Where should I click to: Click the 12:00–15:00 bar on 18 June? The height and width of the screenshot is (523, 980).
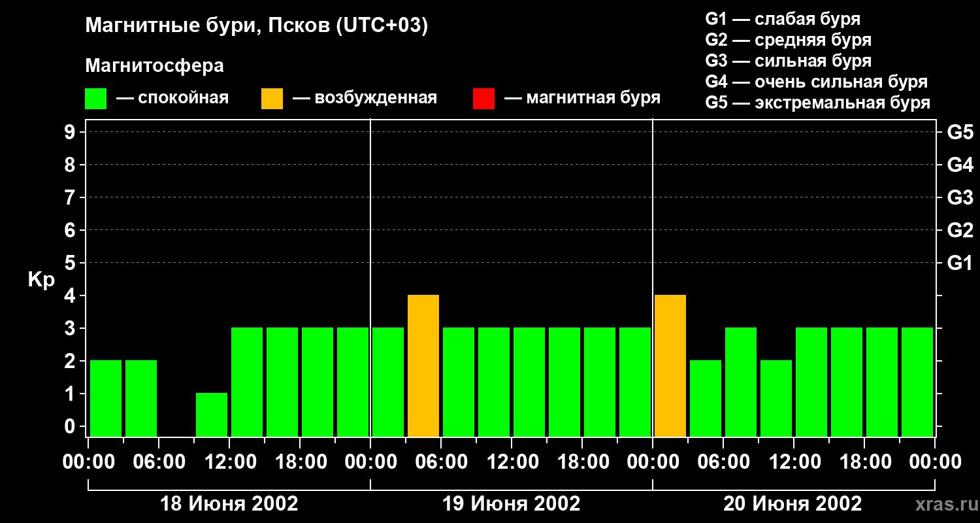point(247,382)
